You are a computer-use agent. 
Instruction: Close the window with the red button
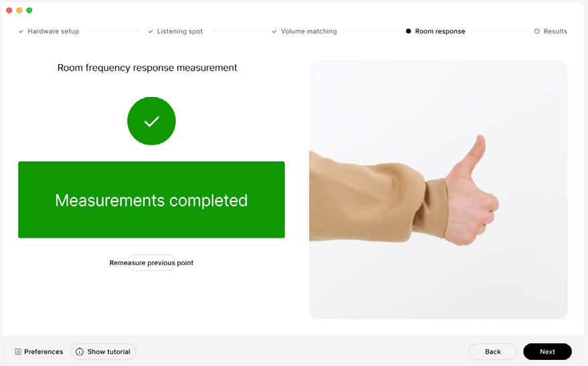click(9, 11)
